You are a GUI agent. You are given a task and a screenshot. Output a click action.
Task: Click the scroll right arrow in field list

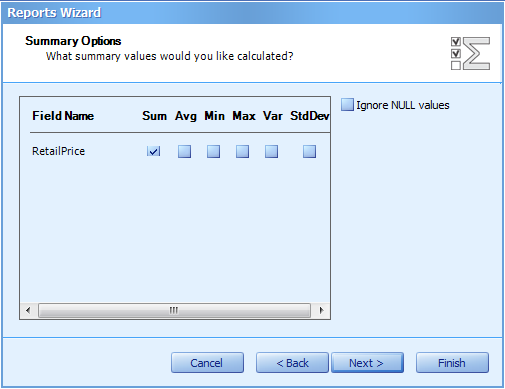click(321, 310)
